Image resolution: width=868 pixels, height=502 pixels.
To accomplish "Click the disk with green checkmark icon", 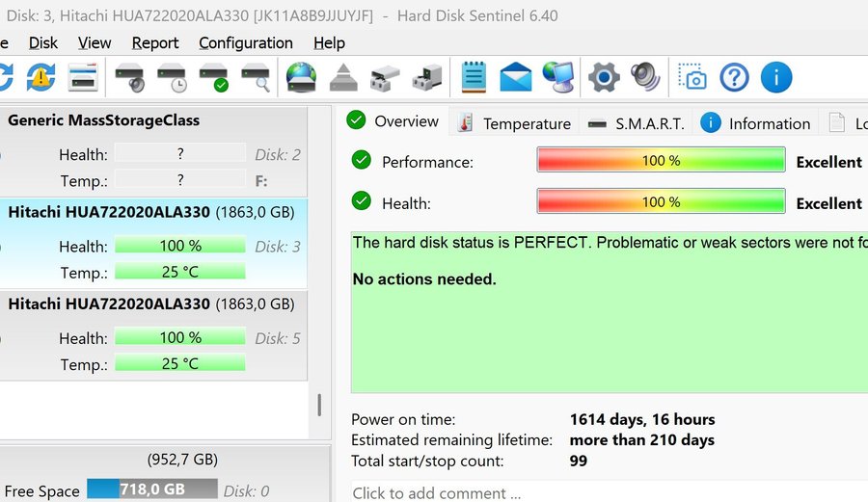I will pos(214,77).
